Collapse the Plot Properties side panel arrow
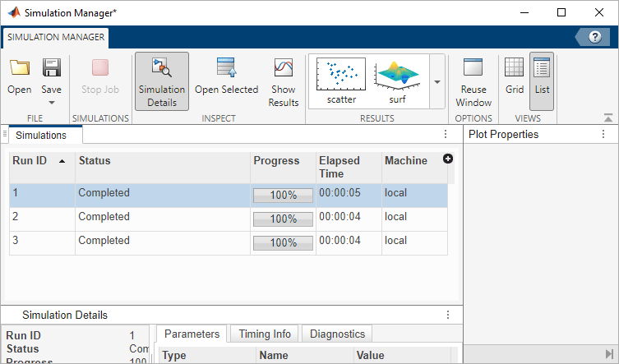Viewport: 619px width, 364px height. (x=609, y=353)
